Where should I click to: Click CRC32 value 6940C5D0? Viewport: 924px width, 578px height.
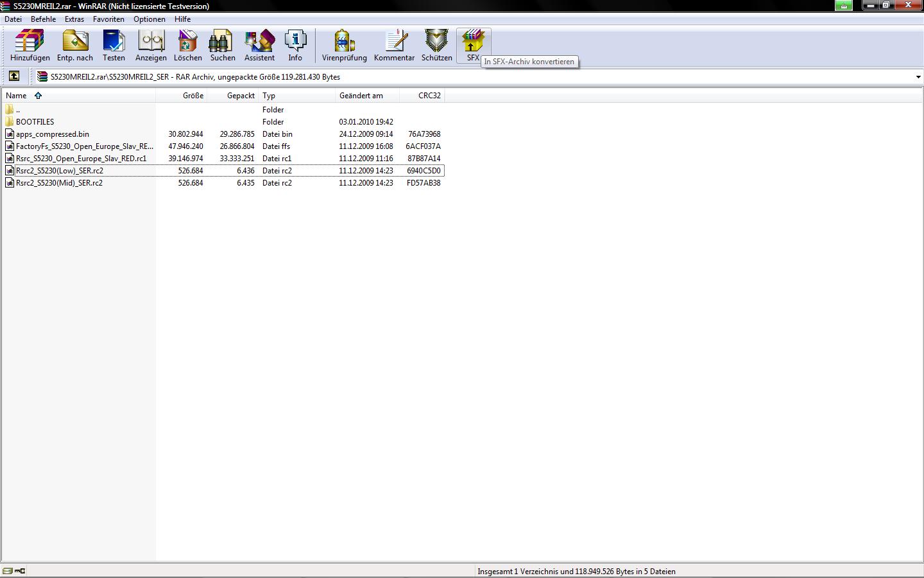(x=424, y=171)
